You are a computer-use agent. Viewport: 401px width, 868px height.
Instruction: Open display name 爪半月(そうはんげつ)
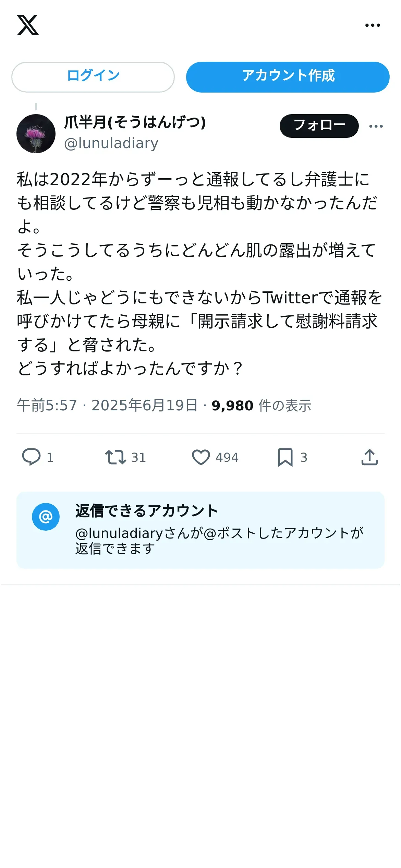click(135, 122)
